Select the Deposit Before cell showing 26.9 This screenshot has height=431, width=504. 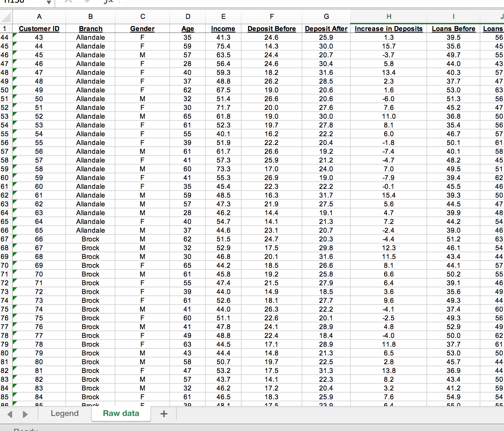tap(272, 178)
